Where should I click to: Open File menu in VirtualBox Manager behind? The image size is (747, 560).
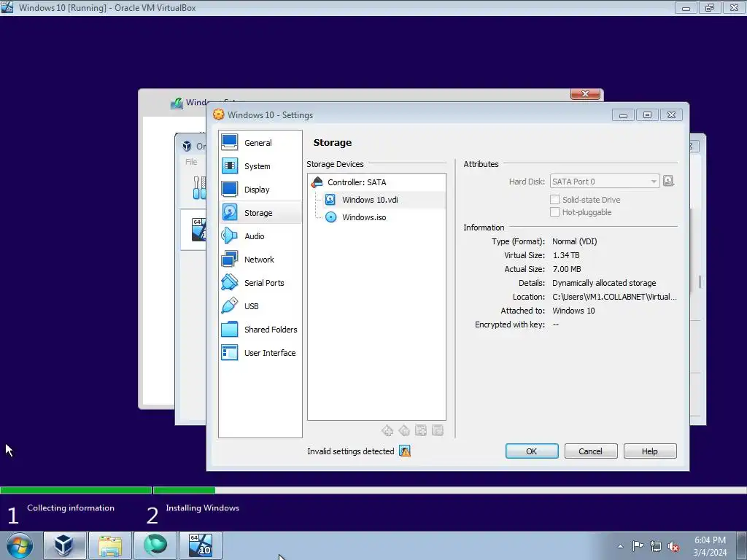[x=191, y=162]
